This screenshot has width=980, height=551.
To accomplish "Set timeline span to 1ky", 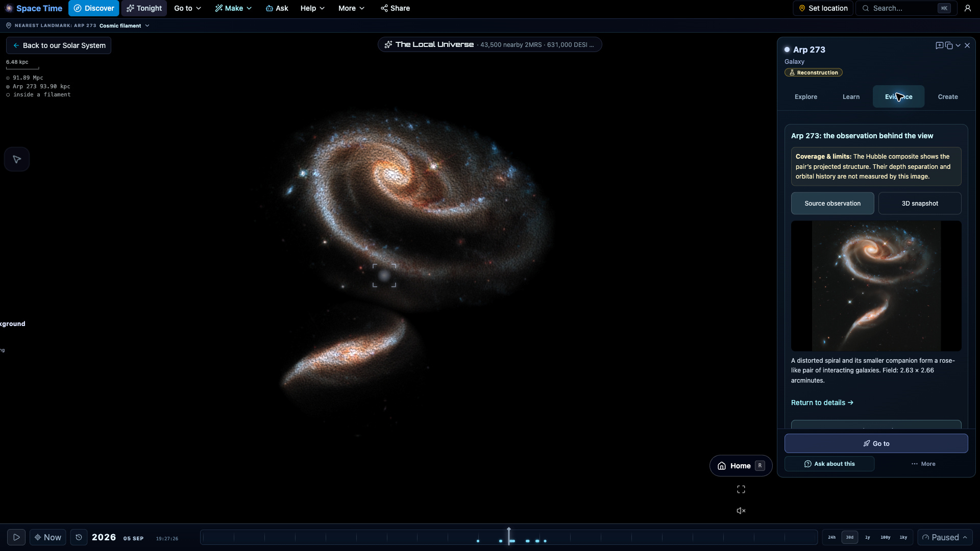I will pos(903,537).
